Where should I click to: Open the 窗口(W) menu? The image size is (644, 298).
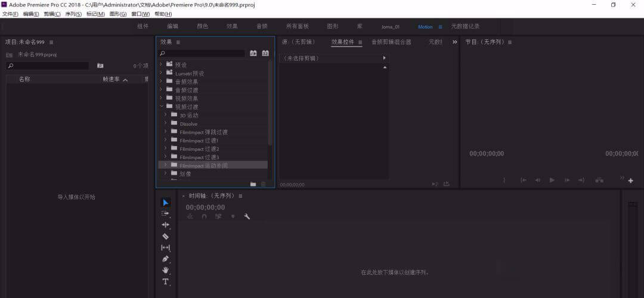coord(141,14)
